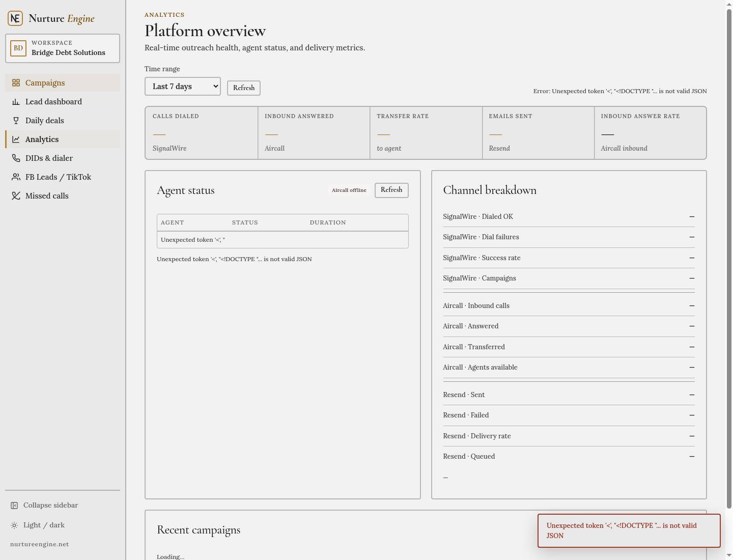The height and width of the screenshot is (560, 733).
Task: Go to Lead dashboard
Action: (63, 102)
